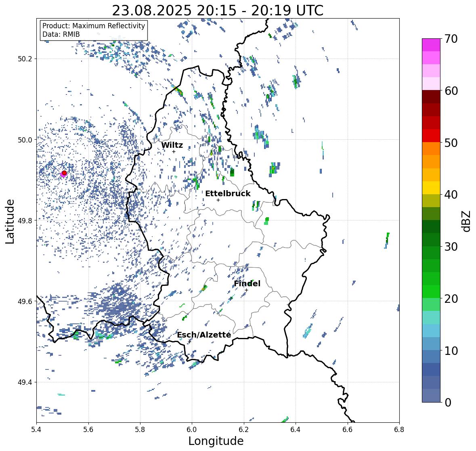Screen dimensions: 476x451
Task: Select the Findel station label
Action: [x=247, y=283]
